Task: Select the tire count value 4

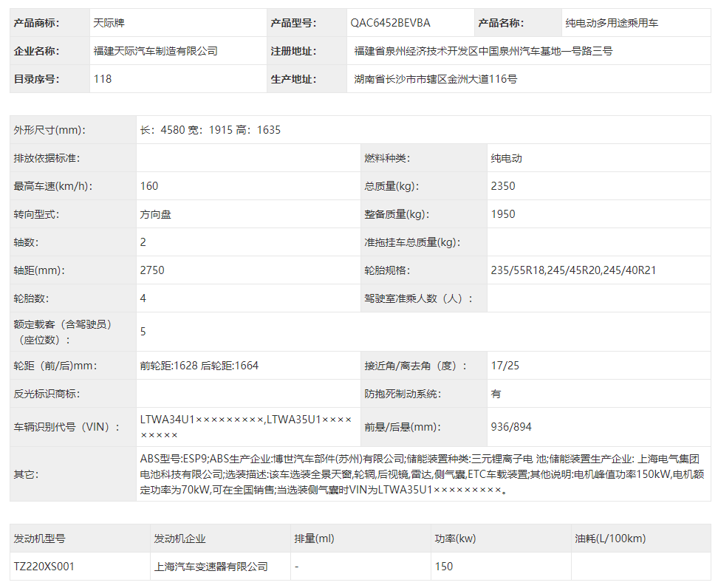Action: (143, 298)
